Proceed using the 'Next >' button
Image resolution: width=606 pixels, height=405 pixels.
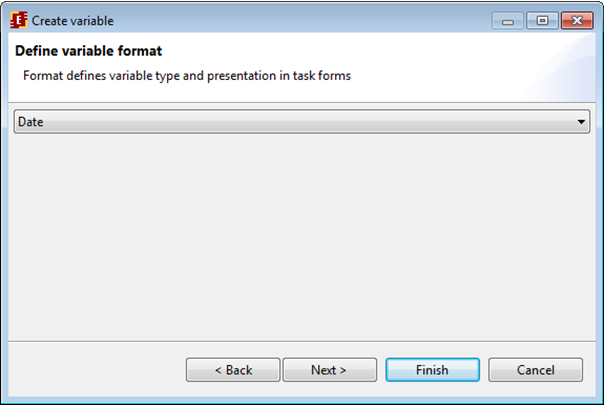(329, 370)
